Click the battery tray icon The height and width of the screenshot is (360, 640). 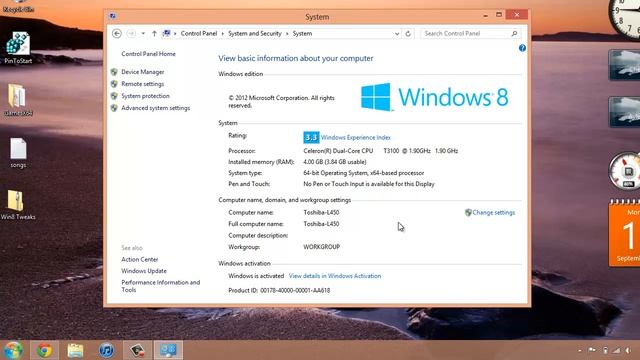click(x=605, y=350)
